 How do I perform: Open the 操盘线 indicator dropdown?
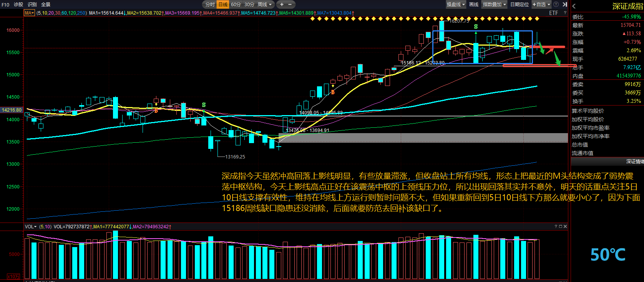(456, 5)
